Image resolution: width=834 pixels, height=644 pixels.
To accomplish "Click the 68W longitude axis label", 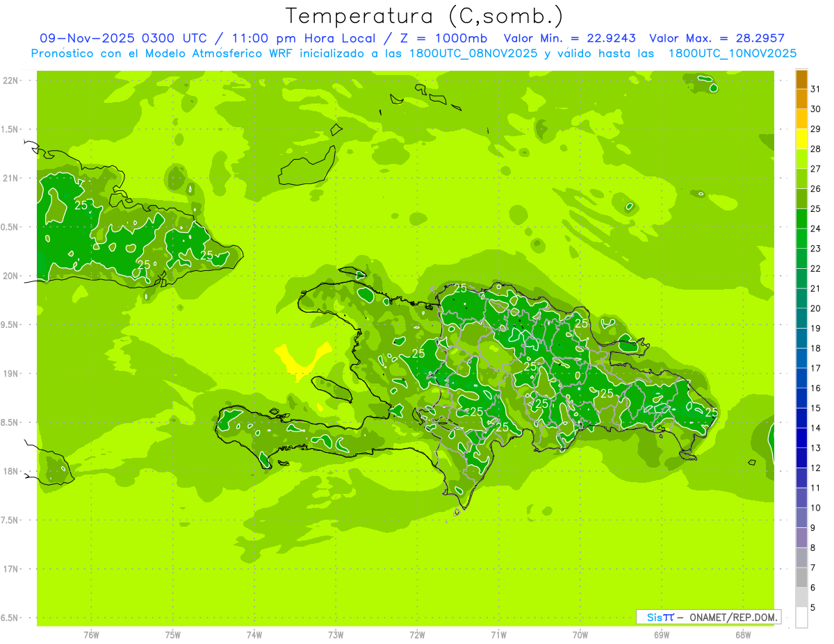I will [x=742, y=634].
